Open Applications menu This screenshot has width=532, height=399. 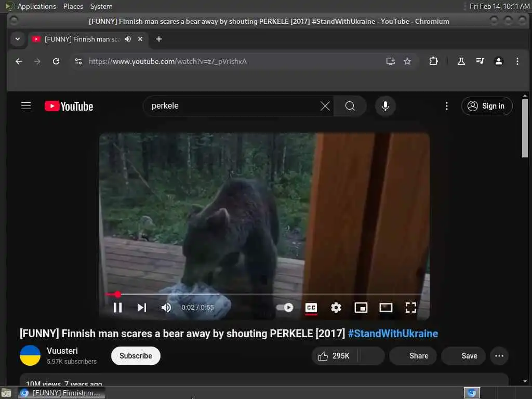37,6
